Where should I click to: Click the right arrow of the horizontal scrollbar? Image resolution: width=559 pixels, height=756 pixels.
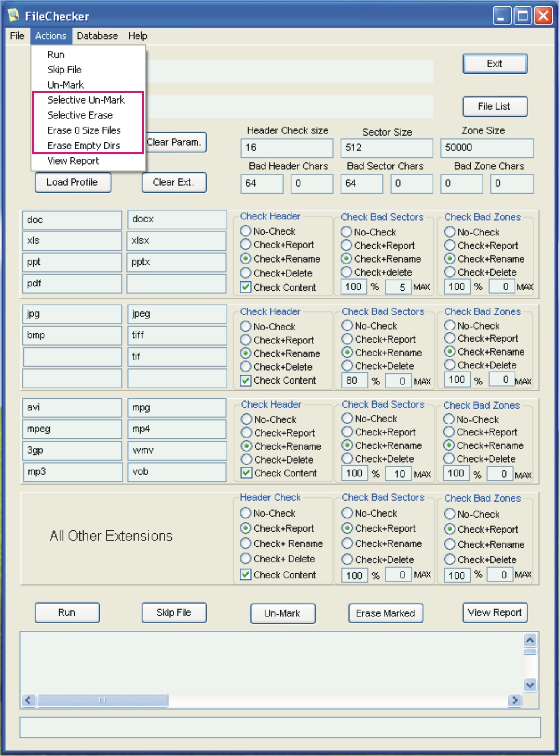(x=515, y=700)
